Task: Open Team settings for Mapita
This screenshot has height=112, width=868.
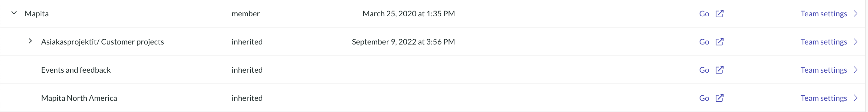Action: click(823, 13)
